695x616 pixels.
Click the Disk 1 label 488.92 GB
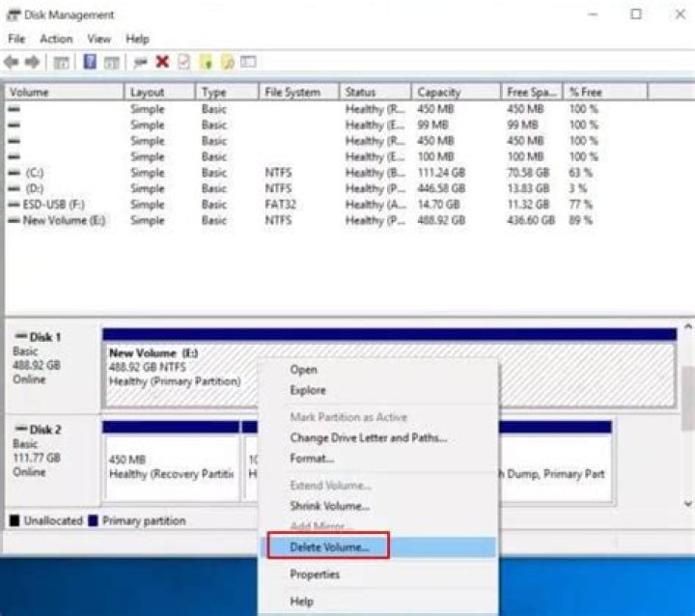coord(37,365)
